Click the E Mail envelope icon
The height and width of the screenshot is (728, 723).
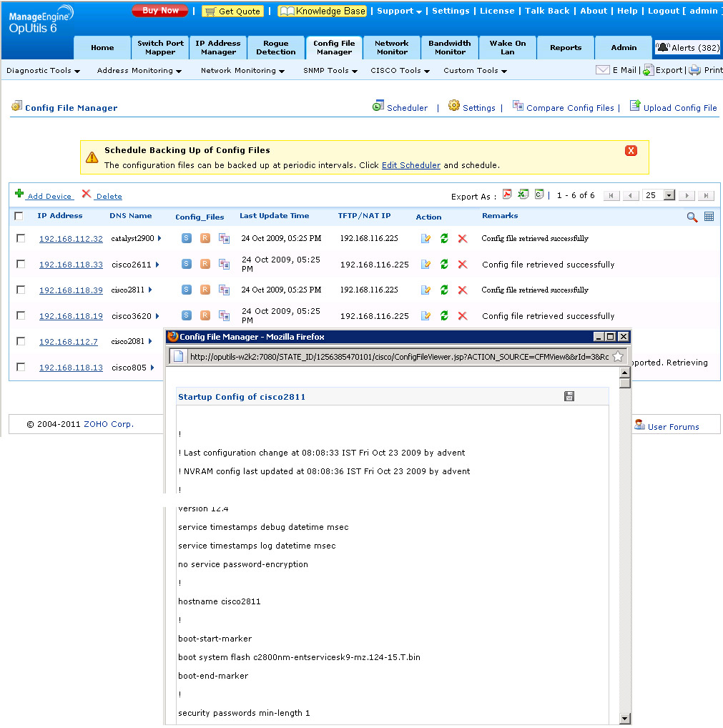coord(602,70)
